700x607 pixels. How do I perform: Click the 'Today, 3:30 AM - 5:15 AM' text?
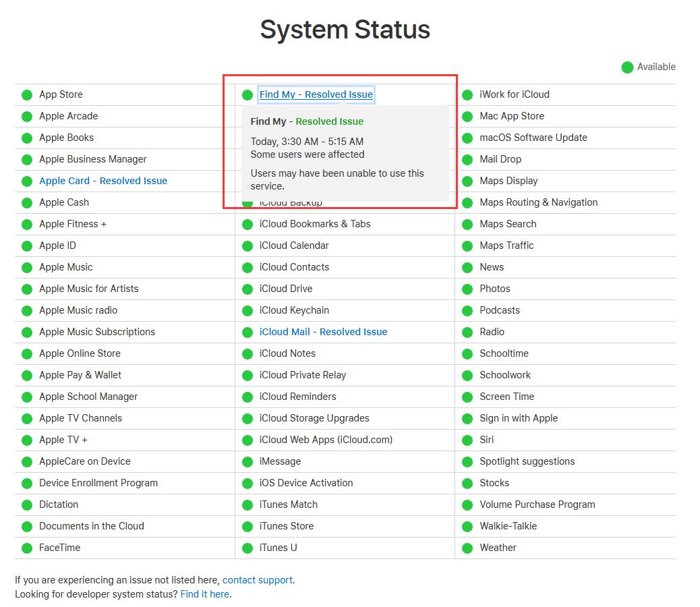pyautogui.click(x=307, y=142)
